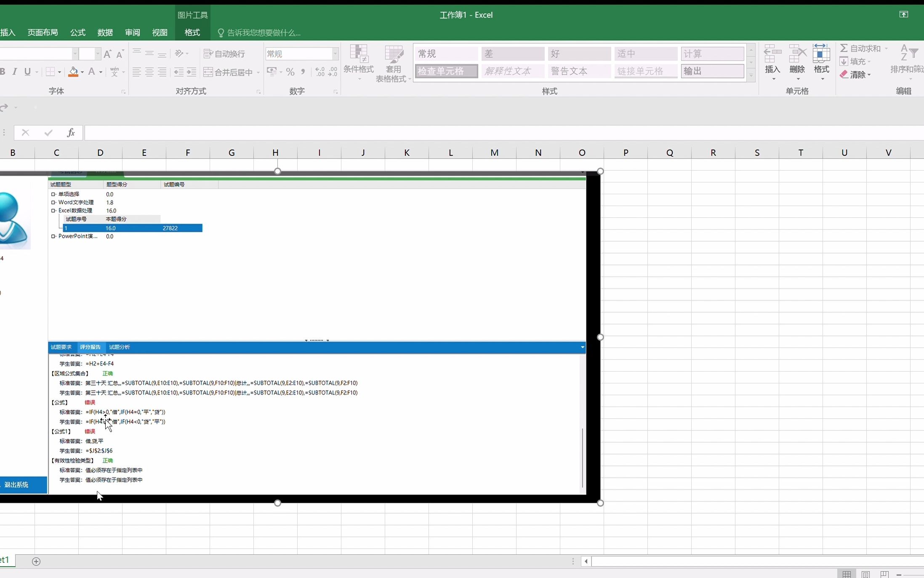Open the 公式 (Formulas) ribbon tab

click(77, 33)
